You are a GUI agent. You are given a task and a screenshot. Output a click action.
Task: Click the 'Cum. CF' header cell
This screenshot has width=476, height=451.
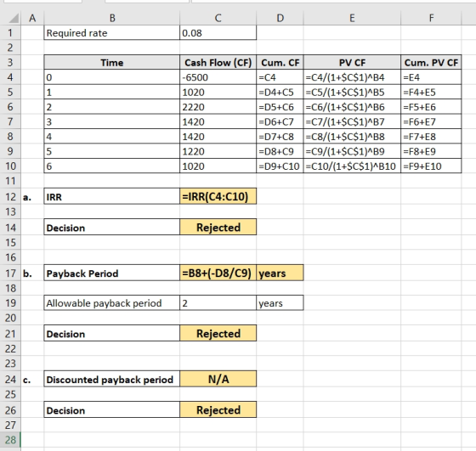point(280,63)
